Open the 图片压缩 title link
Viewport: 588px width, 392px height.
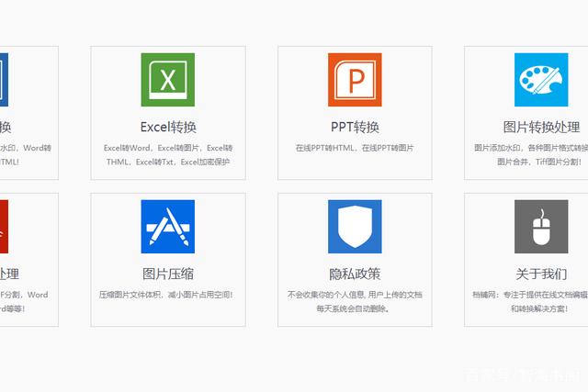point(168,274)
